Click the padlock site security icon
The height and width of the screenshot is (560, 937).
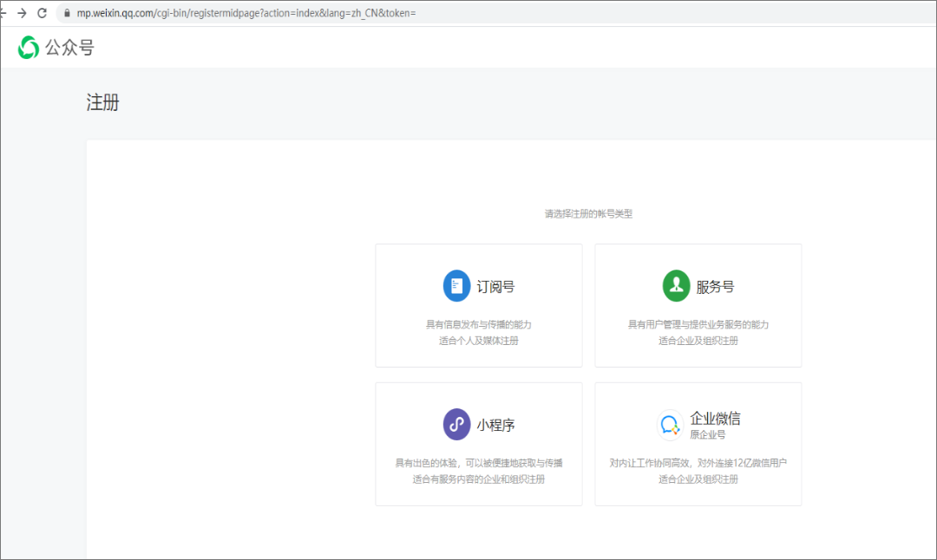(x=66, y=13)
